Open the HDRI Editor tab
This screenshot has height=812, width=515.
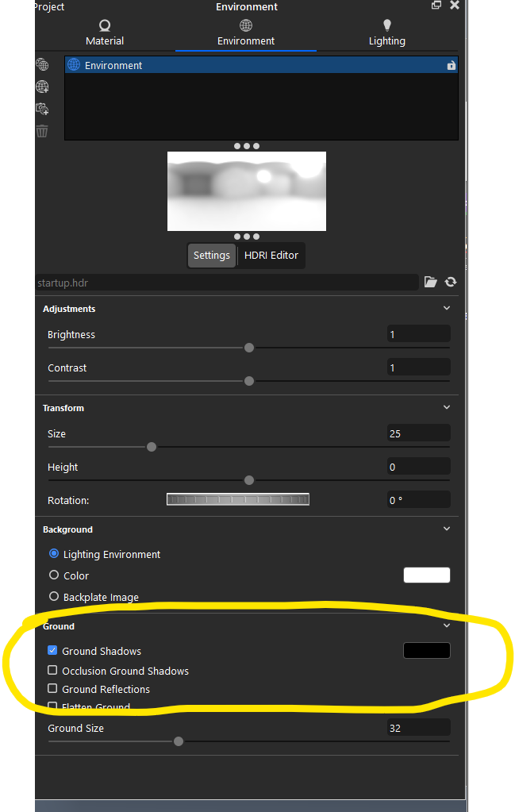(271, 256)
